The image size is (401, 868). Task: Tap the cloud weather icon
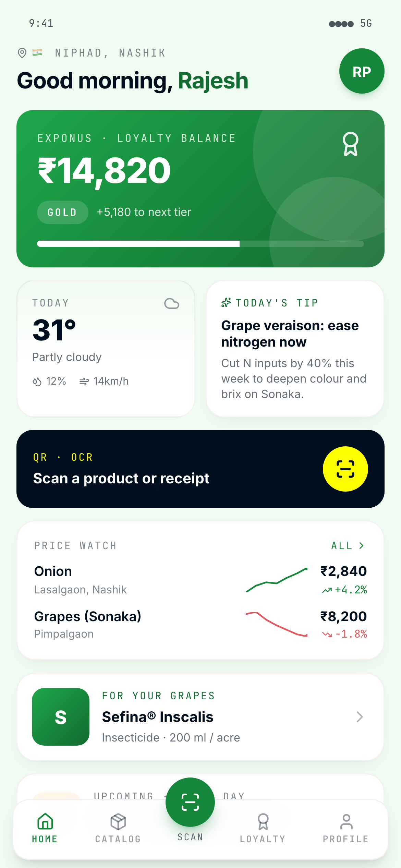point(171,303)
